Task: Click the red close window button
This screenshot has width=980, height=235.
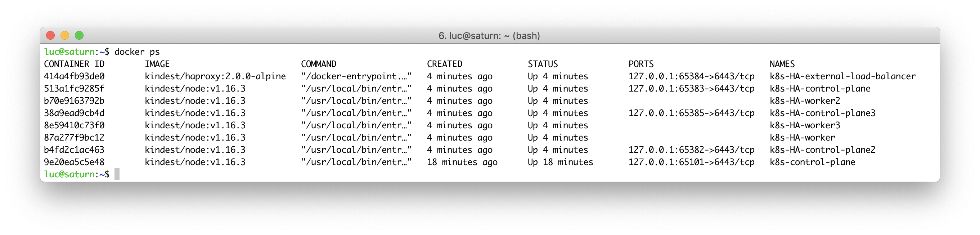Action: pos(51,35)
